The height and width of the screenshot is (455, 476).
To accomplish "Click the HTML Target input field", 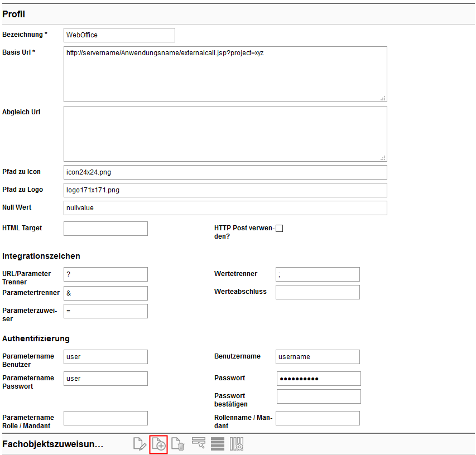I will tap(105, 229).
